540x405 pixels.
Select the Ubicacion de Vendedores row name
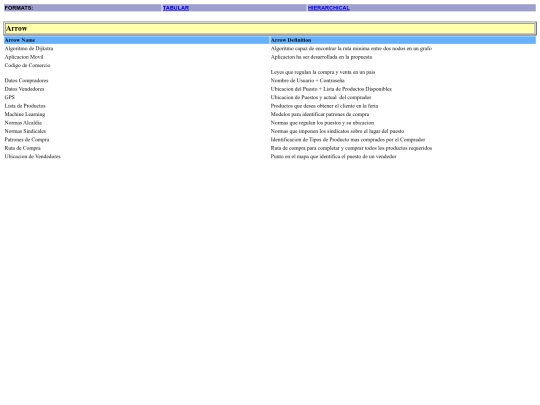pyautogui.click(x=33, y=157)
